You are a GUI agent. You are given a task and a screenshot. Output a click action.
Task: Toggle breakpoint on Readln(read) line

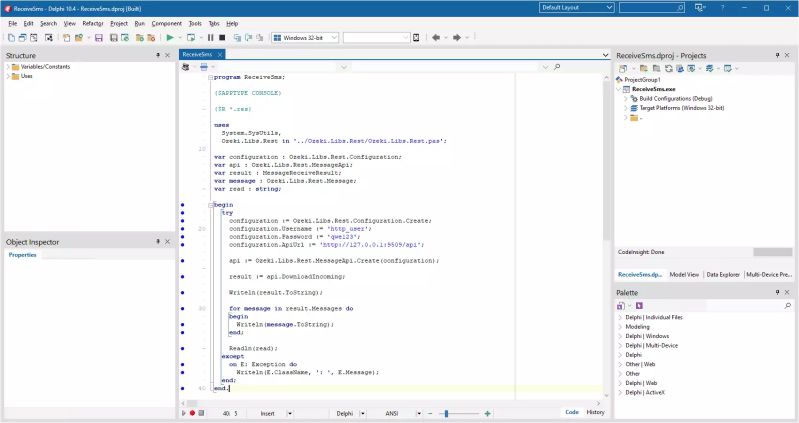coord(183,349)
